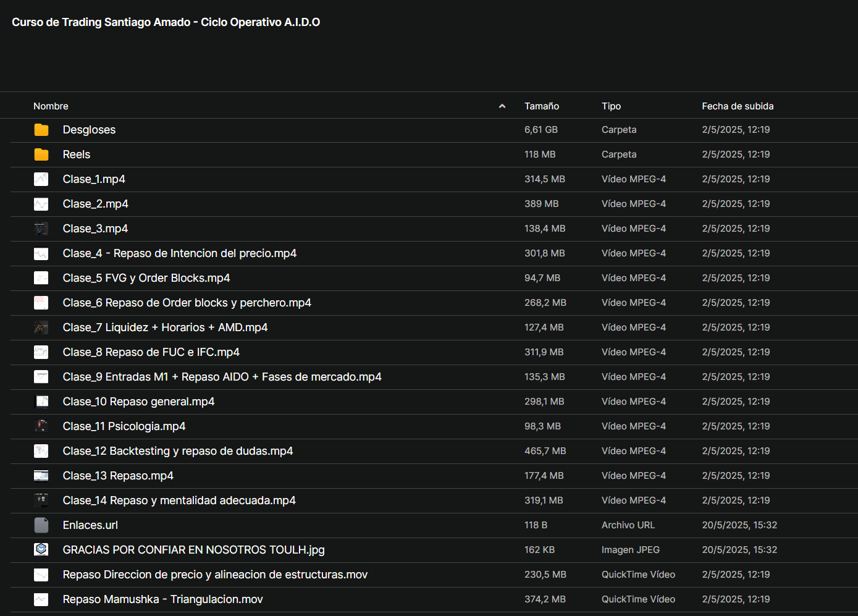Click the Clase_14 Repaso y mentalidad thumbnail
The image size is (858, 616).
41,500
